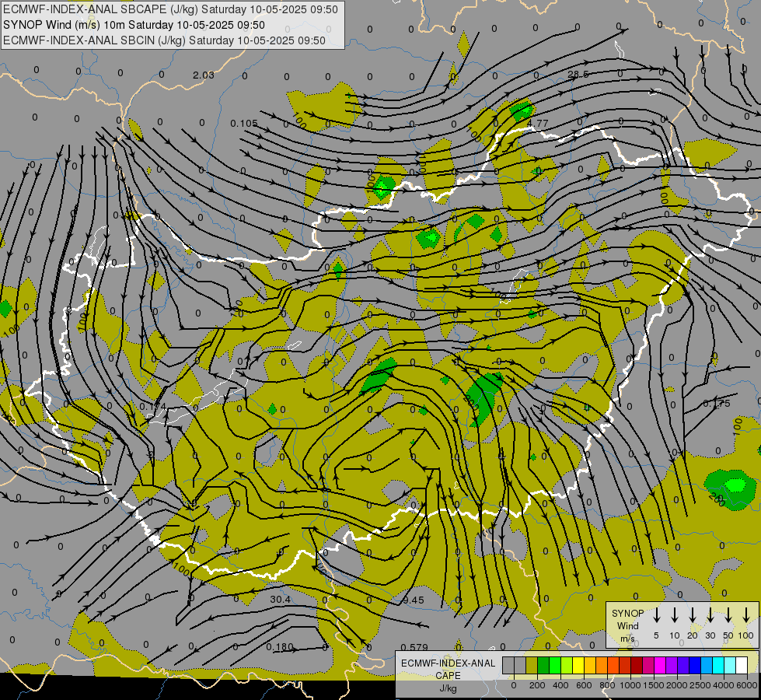Pick the cyan swatch left of 4000 tick
Viewport: 761px width, 700px height.
(718, 666)
